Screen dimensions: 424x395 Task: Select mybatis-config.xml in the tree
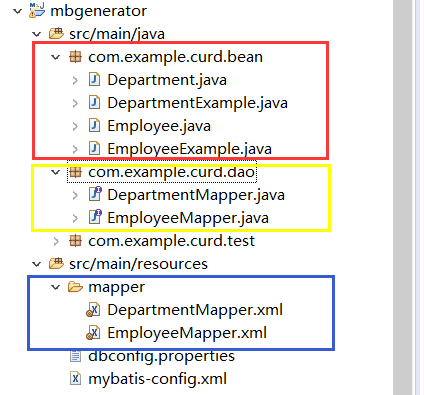coord(157,379)
